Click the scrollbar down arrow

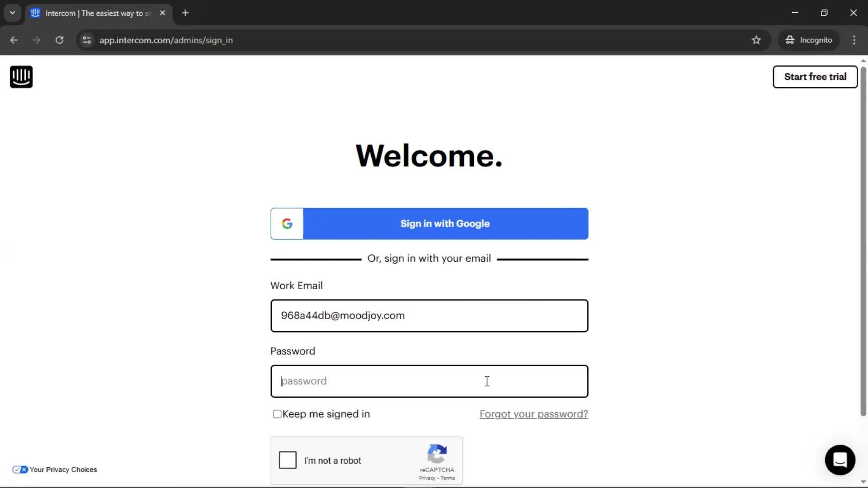863,482
